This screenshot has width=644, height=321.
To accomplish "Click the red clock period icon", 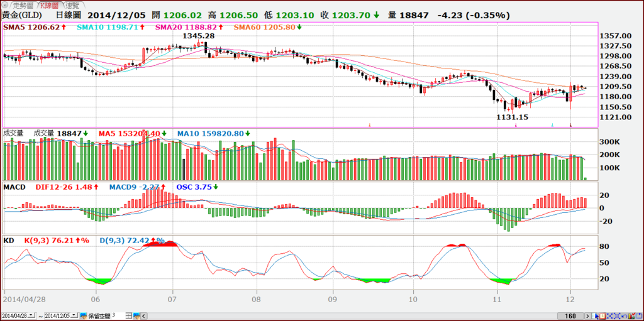I will (602, 316).
